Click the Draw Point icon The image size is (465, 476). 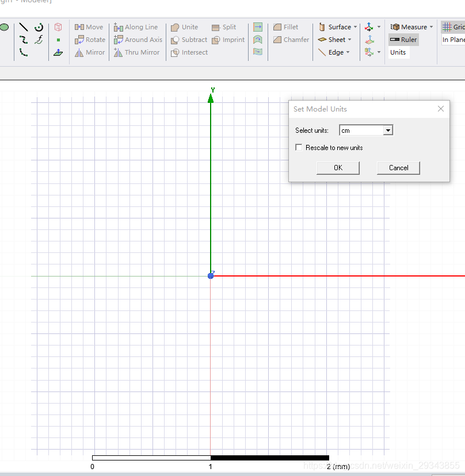pos(58,40)
